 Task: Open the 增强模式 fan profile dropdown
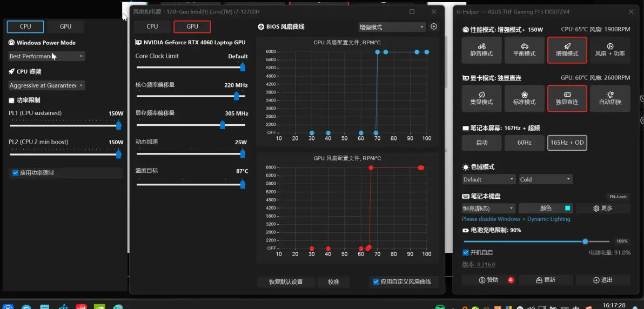coord(392,27)
